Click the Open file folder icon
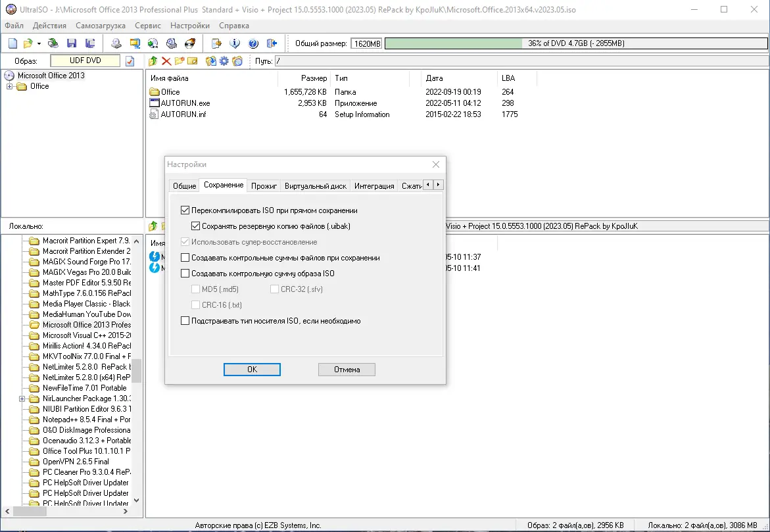The height and width of the screenshot is (532, 770). click(28, 43)
